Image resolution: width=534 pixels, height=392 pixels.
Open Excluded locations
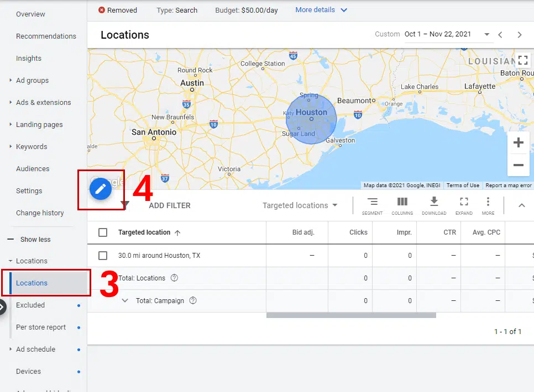point(30,305)
